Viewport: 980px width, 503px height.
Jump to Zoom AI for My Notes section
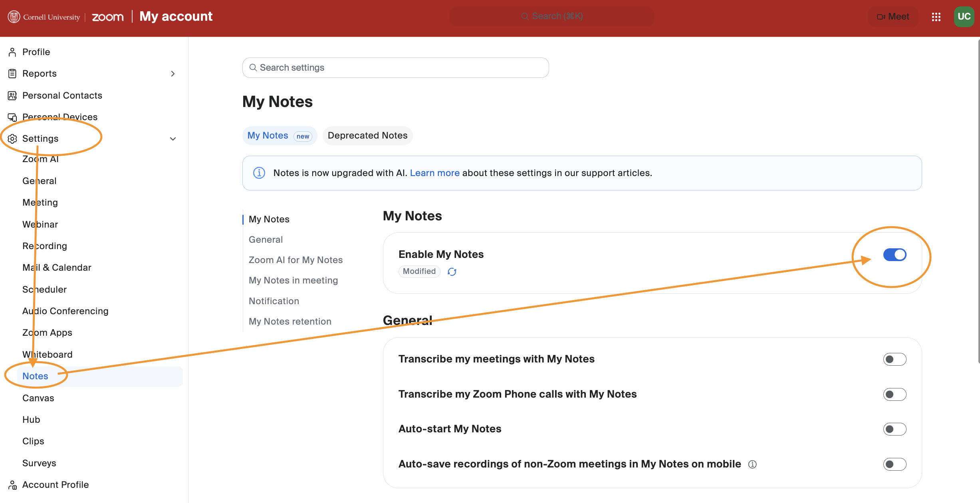[x=296, y=260]
